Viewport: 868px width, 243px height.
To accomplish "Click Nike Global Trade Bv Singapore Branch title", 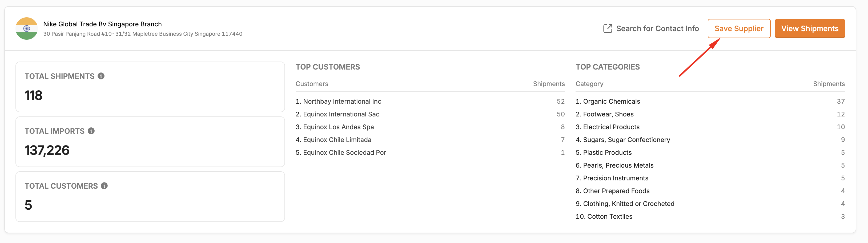I will coord(102,24).
